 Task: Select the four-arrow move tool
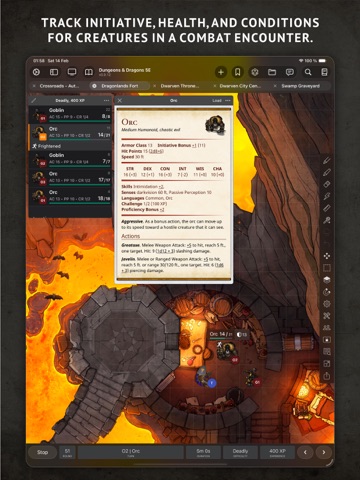point(327,256)
